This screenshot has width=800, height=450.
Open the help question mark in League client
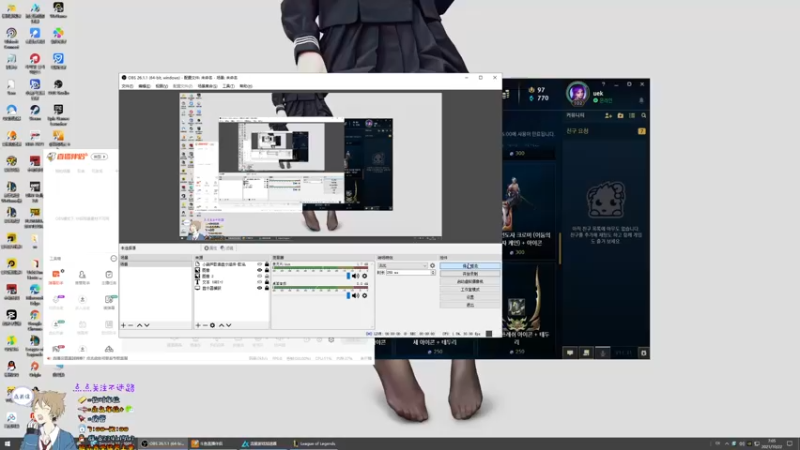(603, 84)
